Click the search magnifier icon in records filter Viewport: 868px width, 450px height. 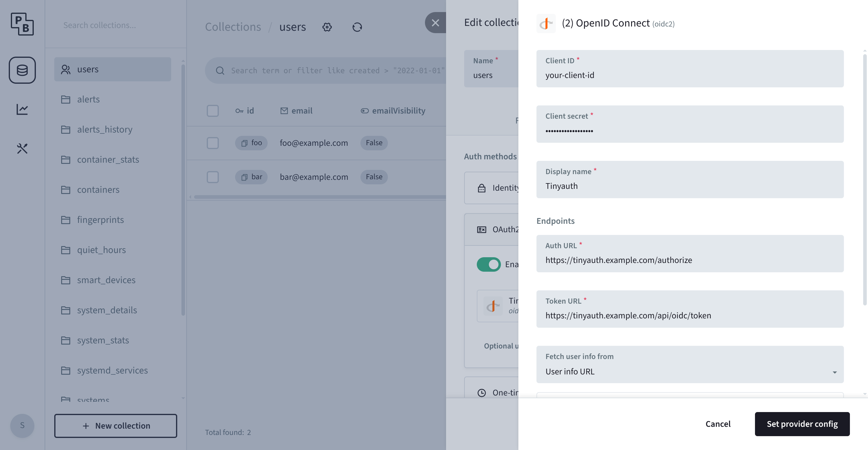pyautogui.click(x=220, y=70)
